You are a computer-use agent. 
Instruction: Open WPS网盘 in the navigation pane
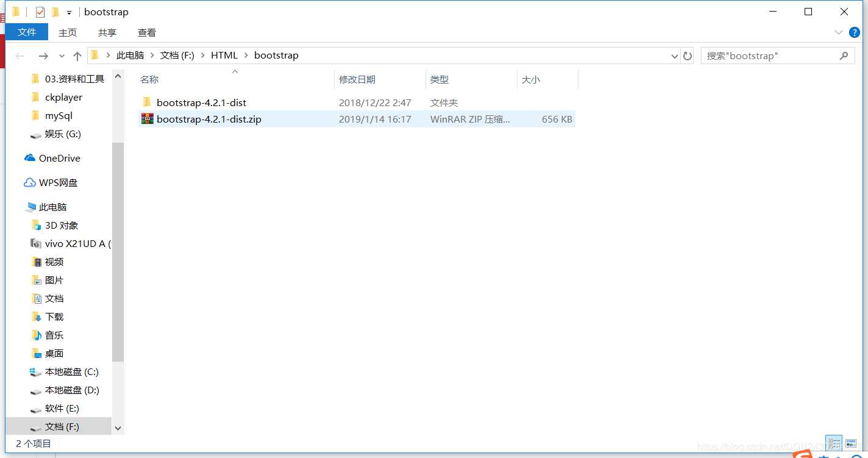[x=59, y=182]
